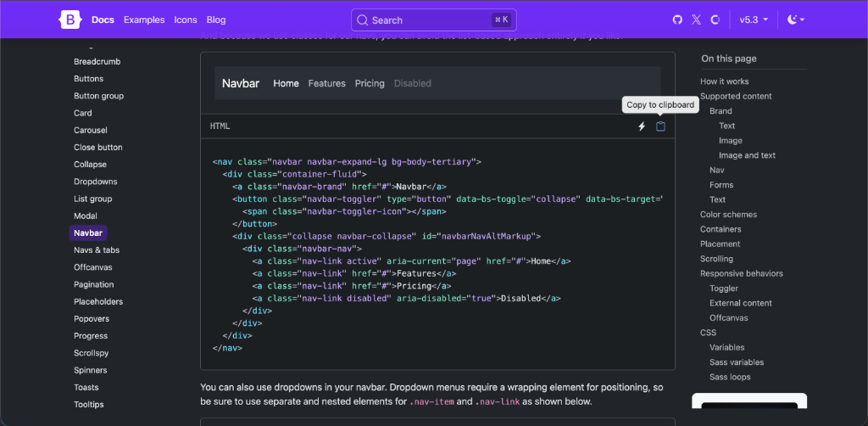Open the Docs top menu item
The height and width of the screenshot is (426, 868).
(x=103, y=20)
